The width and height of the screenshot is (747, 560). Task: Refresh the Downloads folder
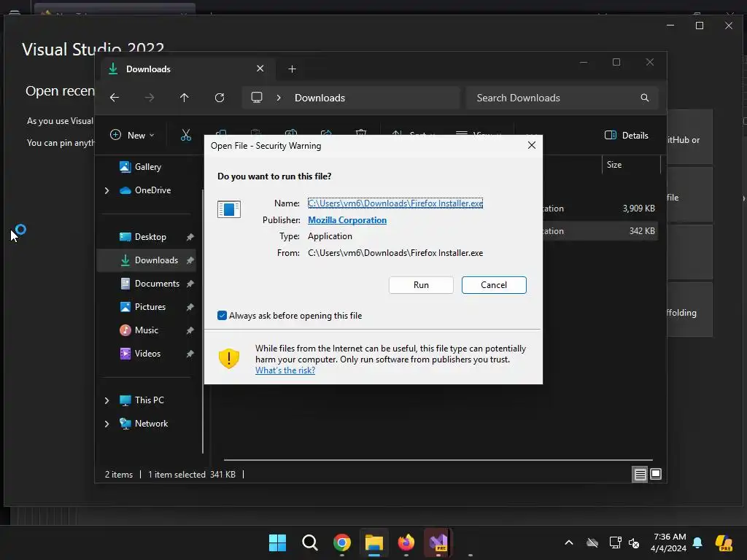(x=219, y=98)
